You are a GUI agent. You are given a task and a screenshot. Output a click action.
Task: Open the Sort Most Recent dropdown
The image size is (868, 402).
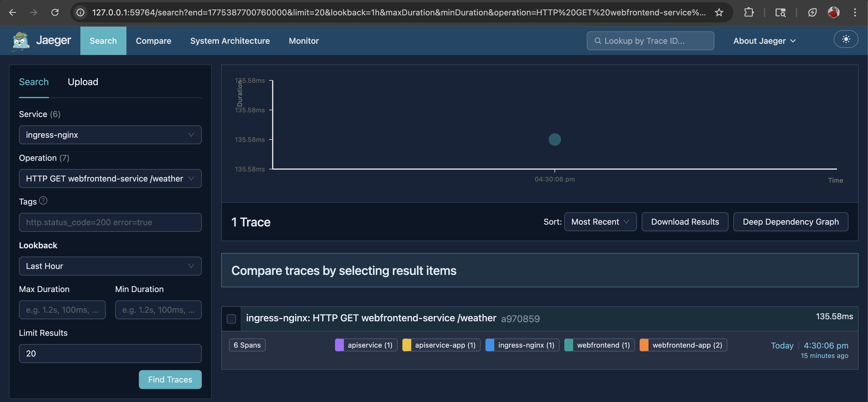(x=600, y=222)
